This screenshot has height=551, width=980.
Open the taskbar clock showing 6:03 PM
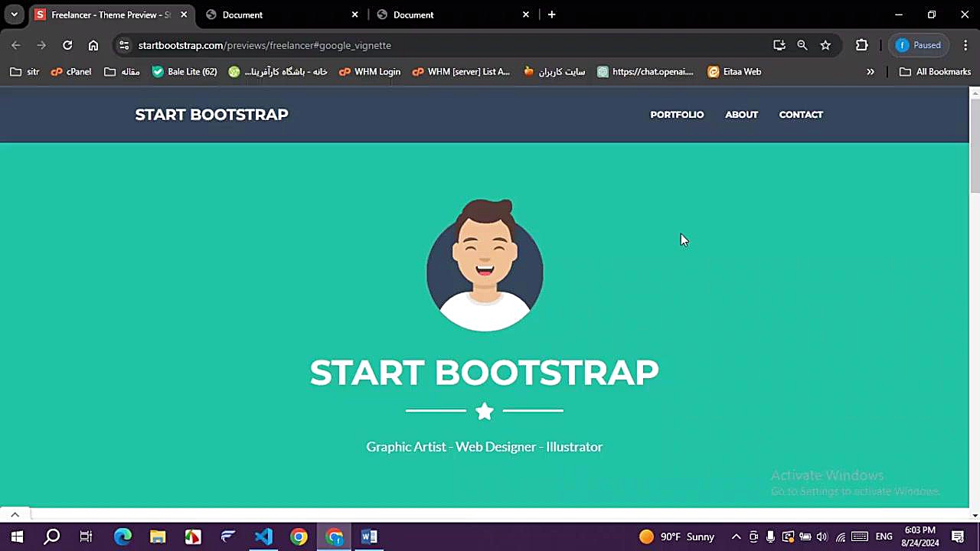[920, 536]
